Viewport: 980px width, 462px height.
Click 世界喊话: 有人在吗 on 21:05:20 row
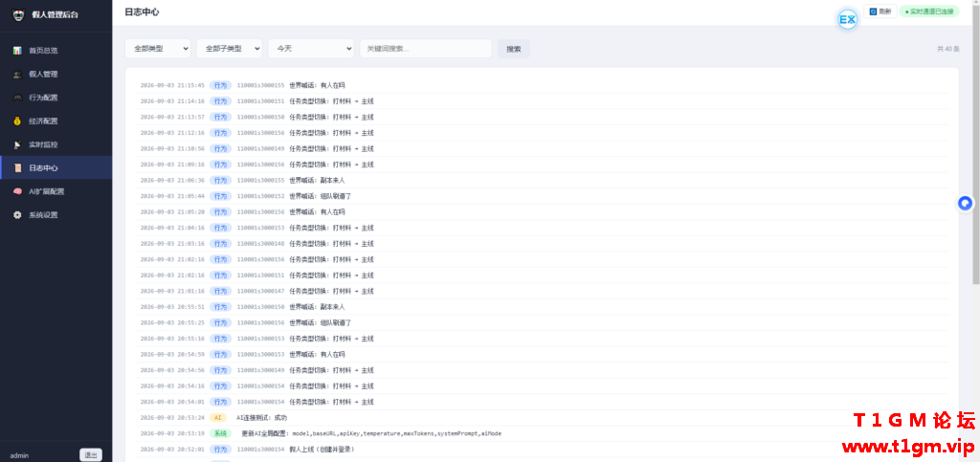(317, 212)
